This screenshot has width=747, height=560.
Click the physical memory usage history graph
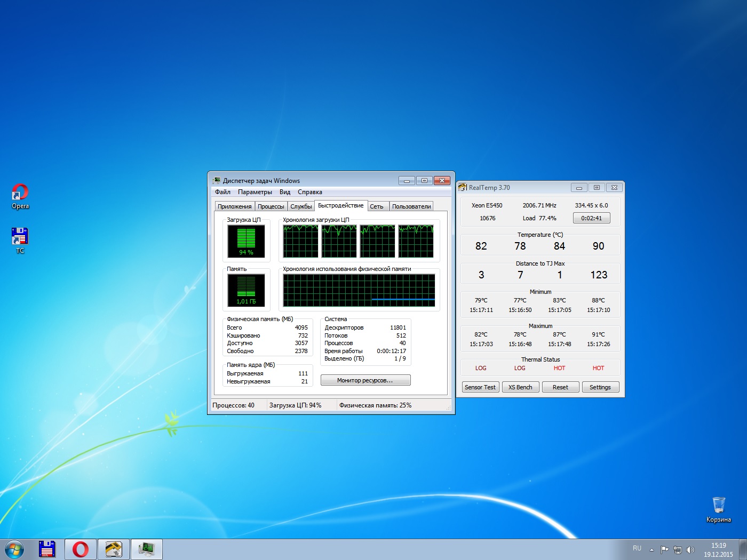pos(359,290)
